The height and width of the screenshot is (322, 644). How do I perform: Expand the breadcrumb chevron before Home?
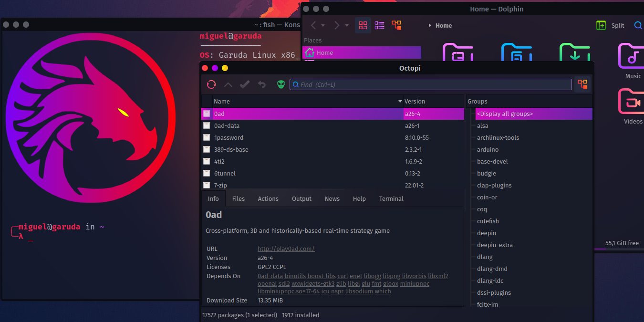[429, 25]
